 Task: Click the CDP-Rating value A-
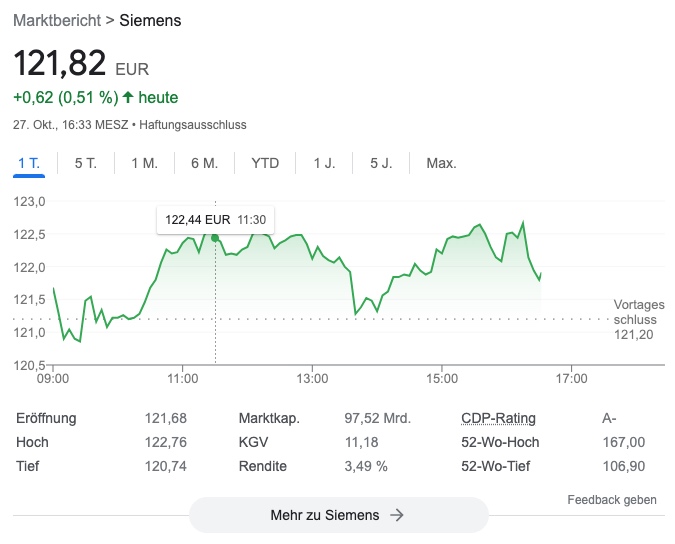(x=609, y=418)
